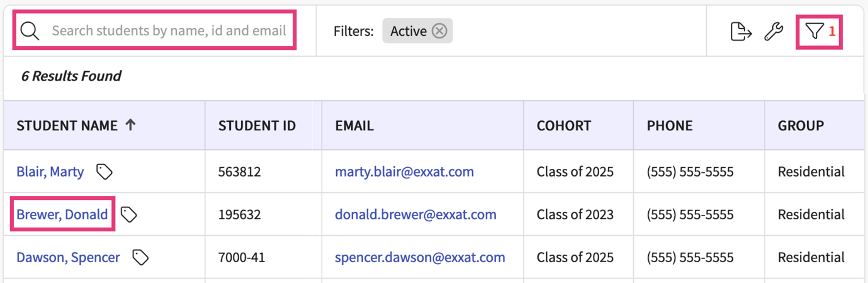Click the search students input field

point(169,31)
